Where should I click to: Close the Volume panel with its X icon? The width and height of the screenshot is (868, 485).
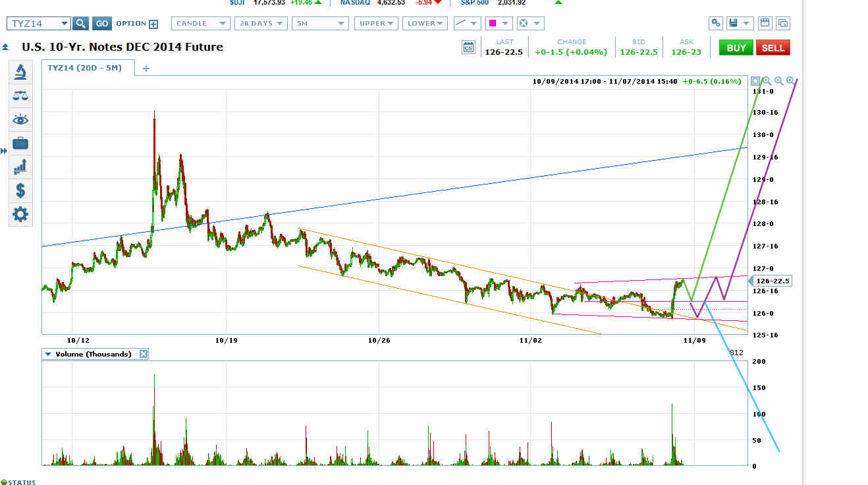[144, 354]
